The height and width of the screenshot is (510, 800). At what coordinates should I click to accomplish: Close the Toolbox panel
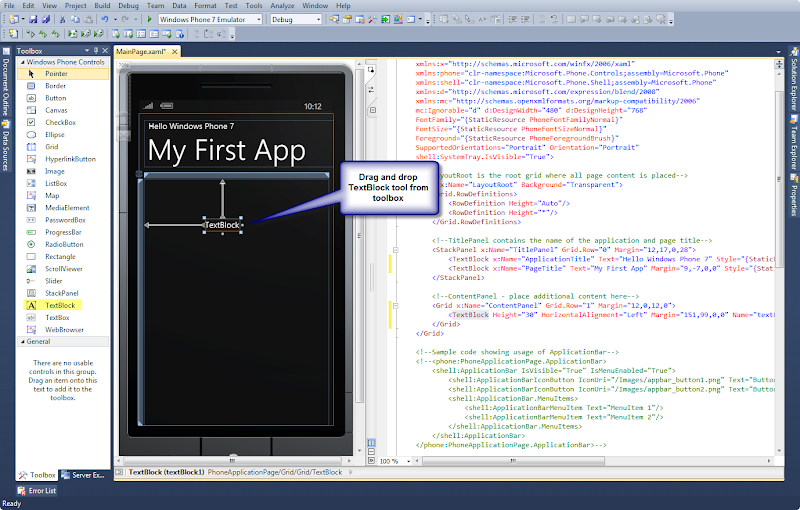click(103, 49)
